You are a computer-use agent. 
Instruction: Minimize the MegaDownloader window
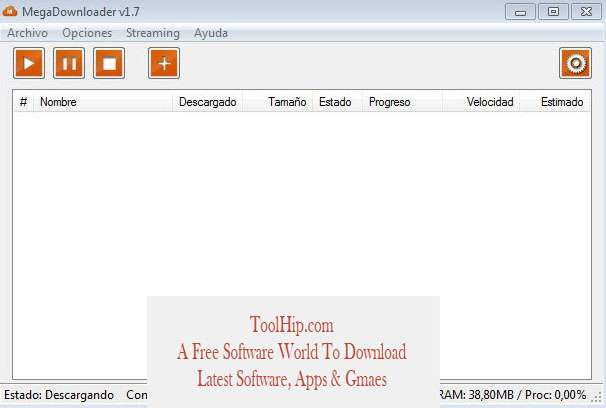click(520, 12)
